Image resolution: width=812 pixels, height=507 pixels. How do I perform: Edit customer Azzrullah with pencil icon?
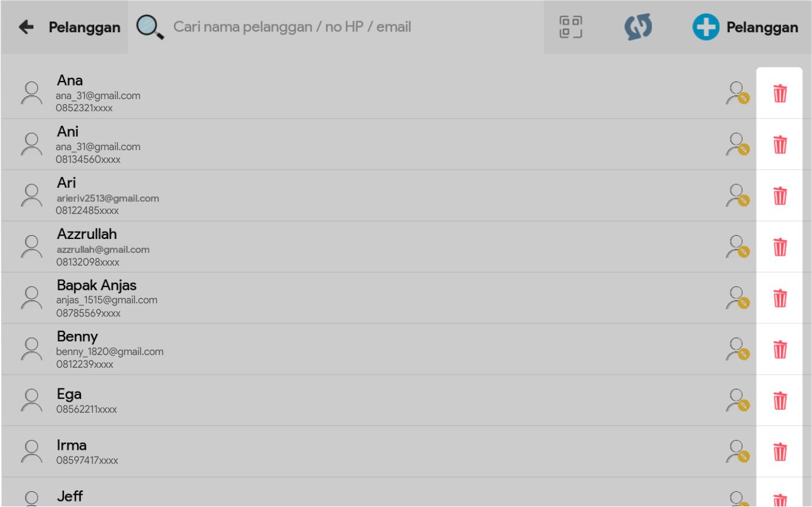pyautogui.click(x=737, y=247)
